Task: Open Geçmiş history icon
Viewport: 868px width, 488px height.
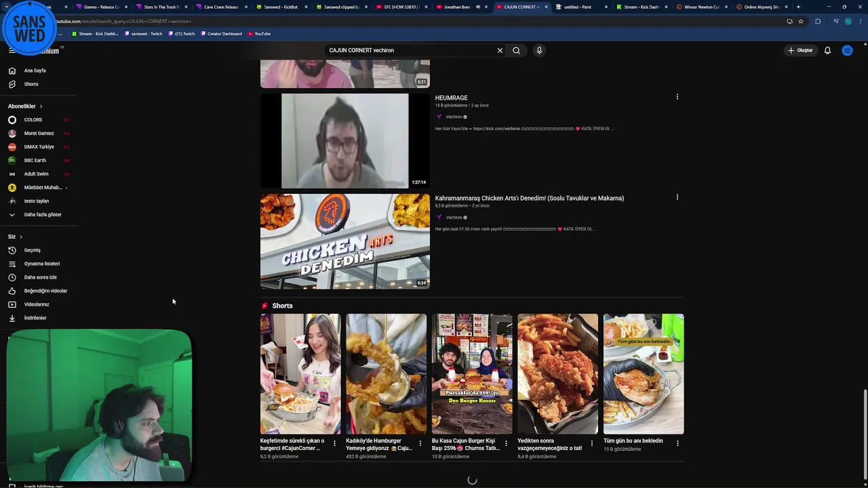Action: tap(12, 250)
